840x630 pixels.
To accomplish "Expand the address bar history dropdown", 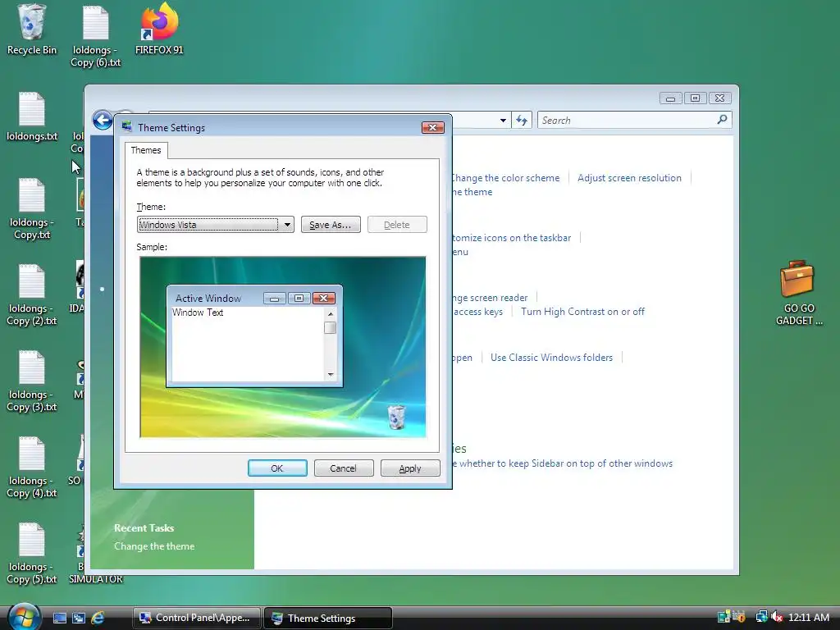I will click(x=503, y=121).
